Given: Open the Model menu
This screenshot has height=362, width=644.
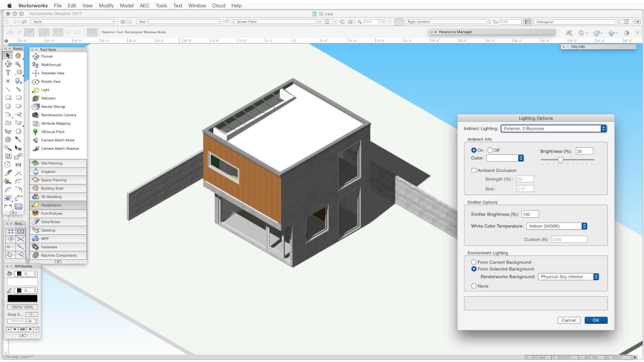Looking at the screenshot, I should coord(127,6).
